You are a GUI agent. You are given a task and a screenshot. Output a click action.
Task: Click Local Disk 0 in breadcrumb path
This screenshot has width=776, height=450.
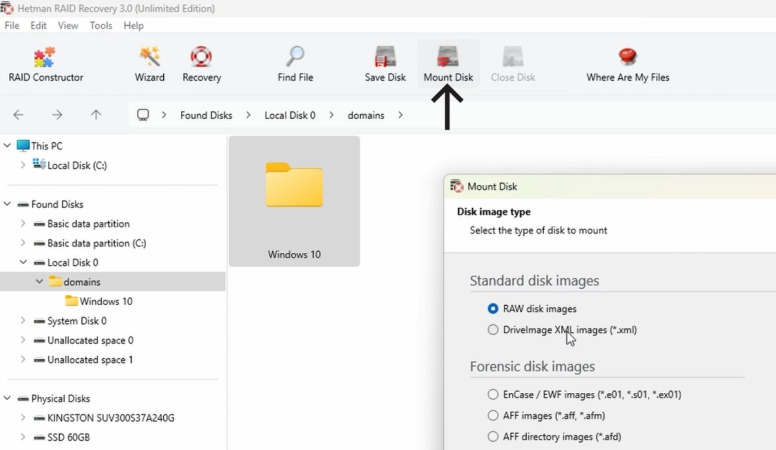pos(290,115)
